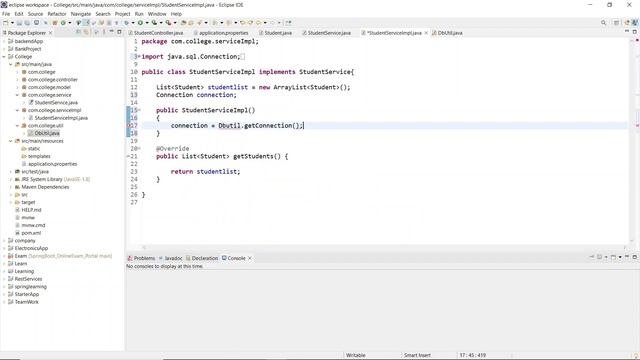Image resolution: width=640 pixels, height=360 pixels.
Task: Open the Window menu
Action: [x=157, y=14]
